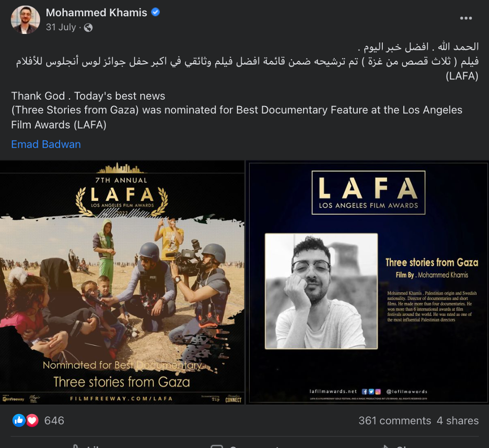
Task: View the blue Like reaction icon
Action: (x=19, y=420)
